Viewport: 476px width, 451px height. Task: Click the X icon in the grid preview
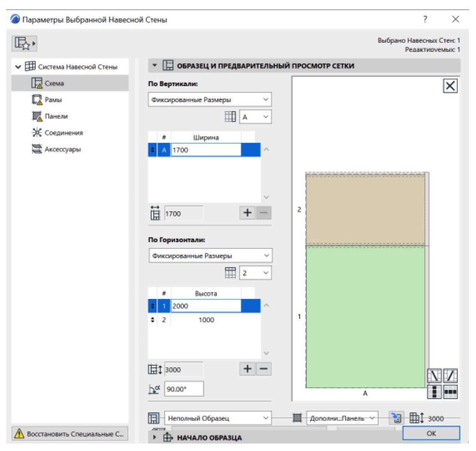coord(450,86)
